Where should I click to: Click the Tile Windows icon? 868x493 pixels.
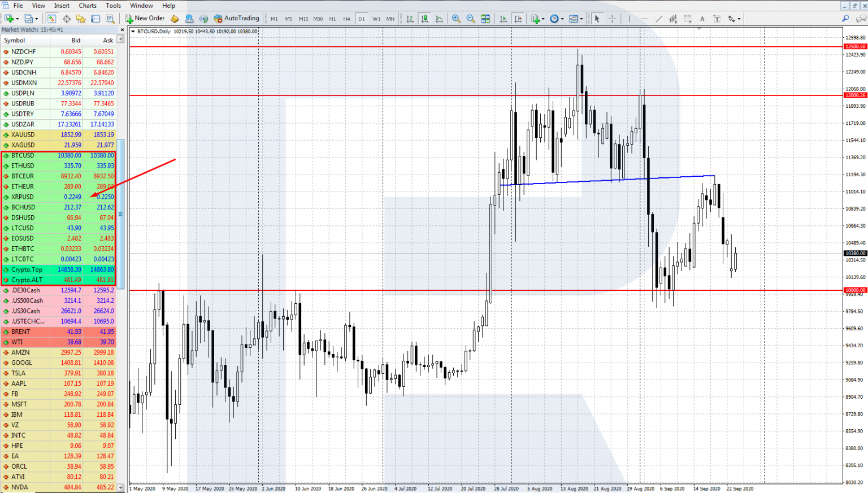tap(485, 19)
